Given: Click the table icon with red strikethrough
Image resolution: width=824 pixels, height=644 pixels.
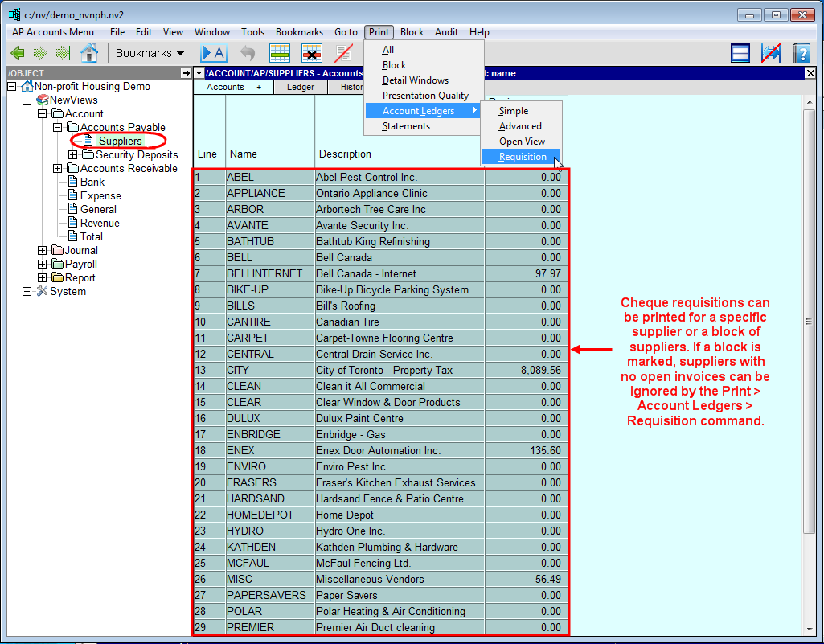Looking at the screenshot, I should coord(312,53).
